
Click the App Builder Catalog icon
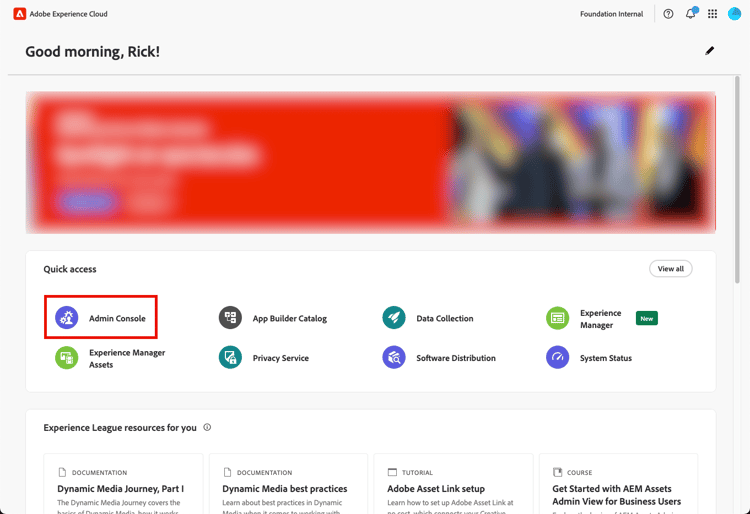point(230,317)
